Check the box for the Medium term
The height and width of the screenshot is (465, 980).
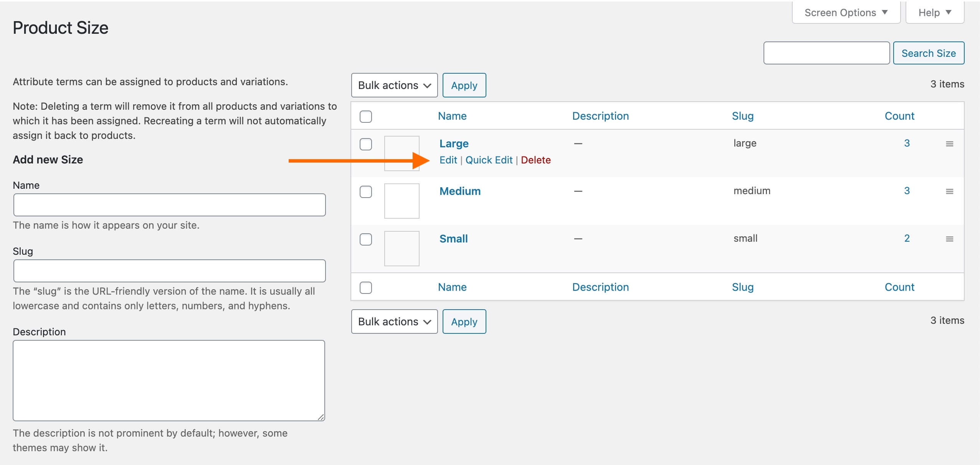tap(365, 192)
